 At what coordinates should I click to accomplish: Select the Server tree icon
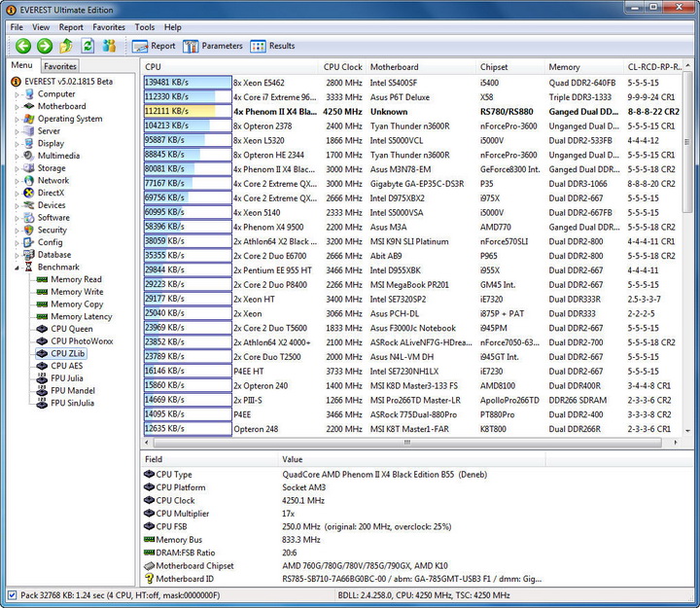[29, 131]
